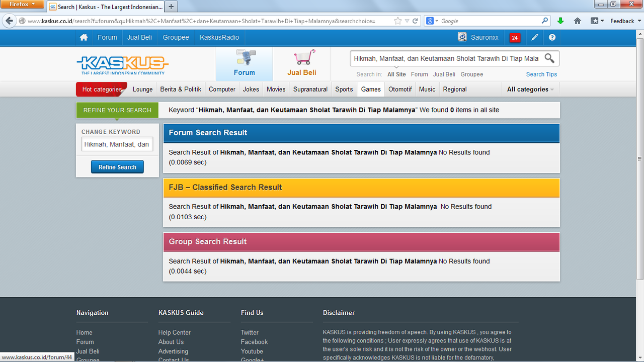Open the Feedback dropdown

click(625, 21)
